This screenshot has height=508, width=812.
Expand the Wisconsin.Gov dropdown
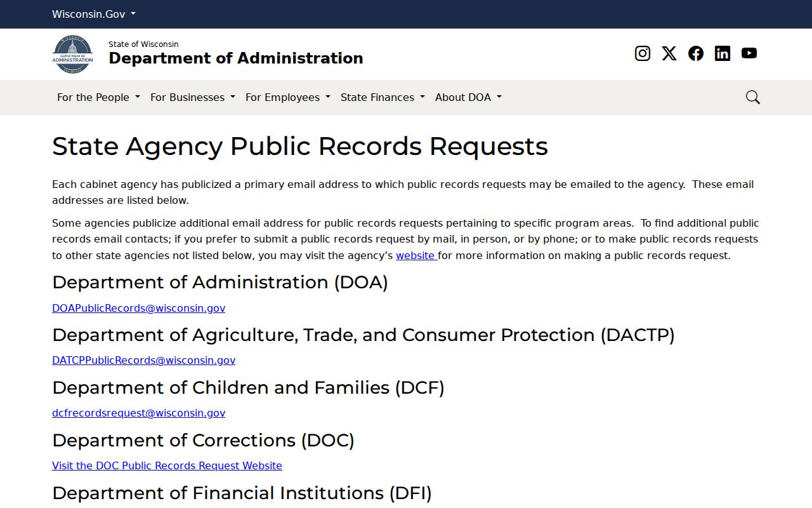click(94, 14)
